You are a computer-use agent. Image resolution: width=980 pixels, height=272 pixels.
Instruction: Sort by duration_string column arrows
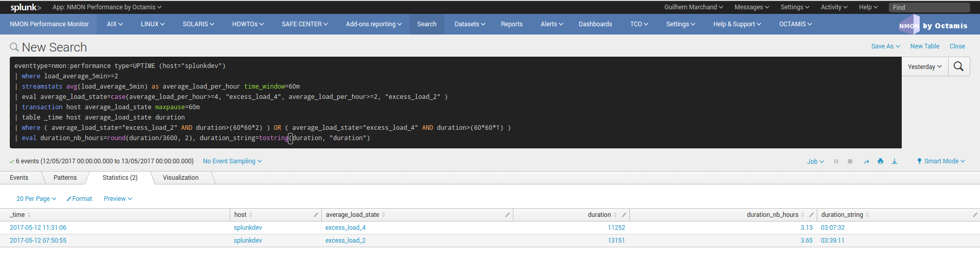click(x=867, y=215)
